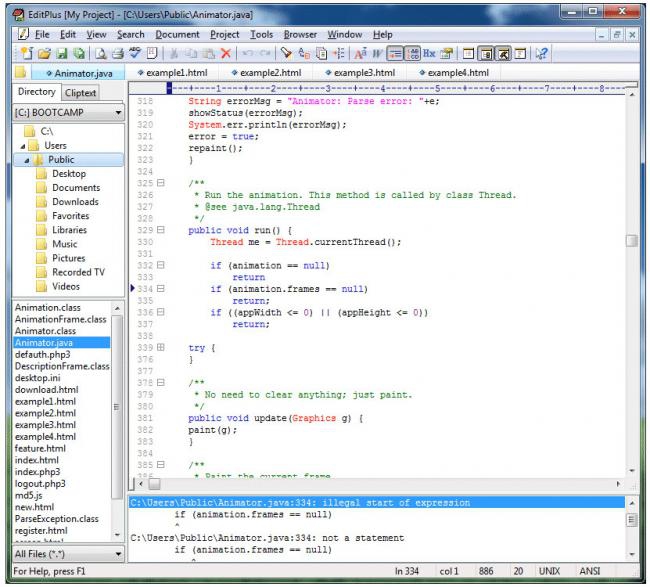
Task: Select the Directory sidebar tab
Action: pos(36,92)
